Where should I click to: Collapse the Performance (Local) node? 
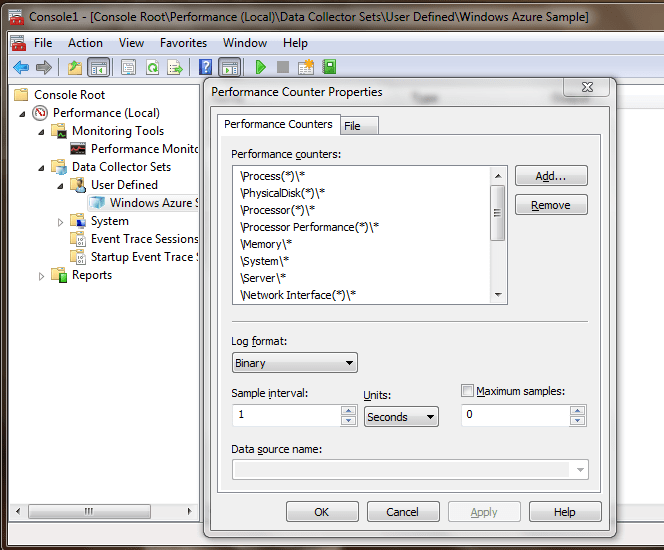(22, 114)
